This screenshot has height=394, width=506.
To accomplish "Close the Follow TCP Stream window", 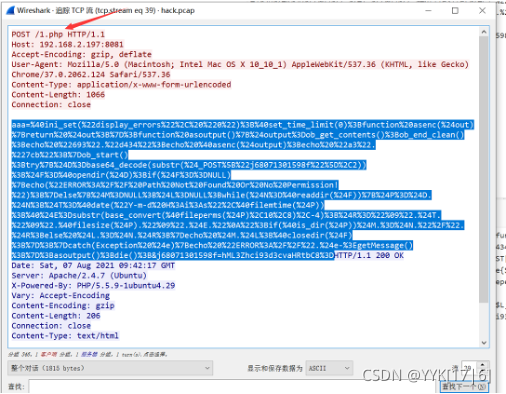I will (x=482, y=11).
